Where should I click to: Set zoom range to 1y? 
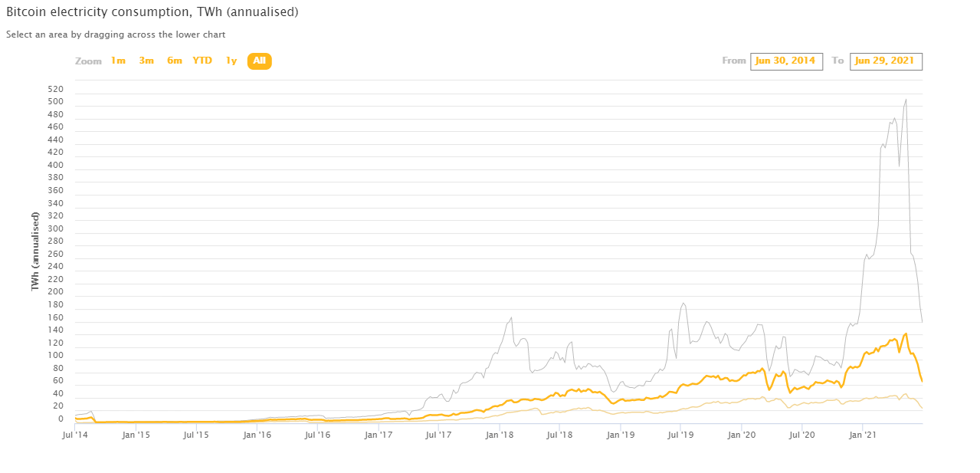tap(231, 61)
